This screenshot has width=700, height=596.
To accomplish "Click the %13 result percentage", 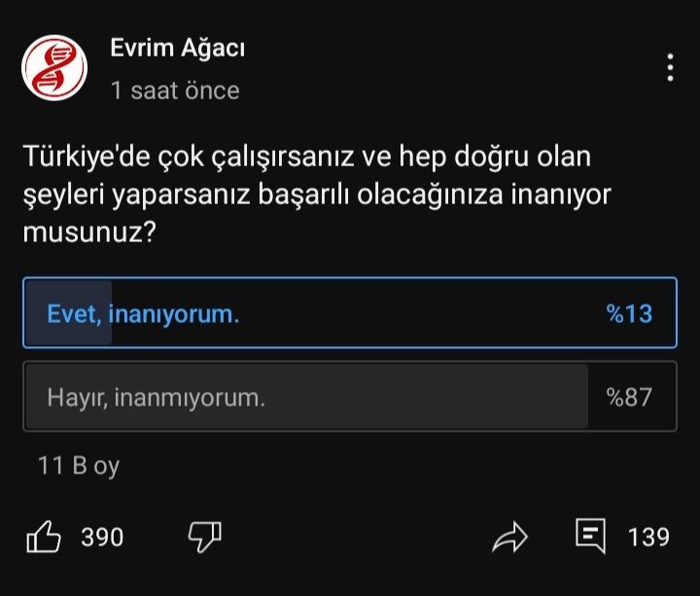I will (629, 313).
